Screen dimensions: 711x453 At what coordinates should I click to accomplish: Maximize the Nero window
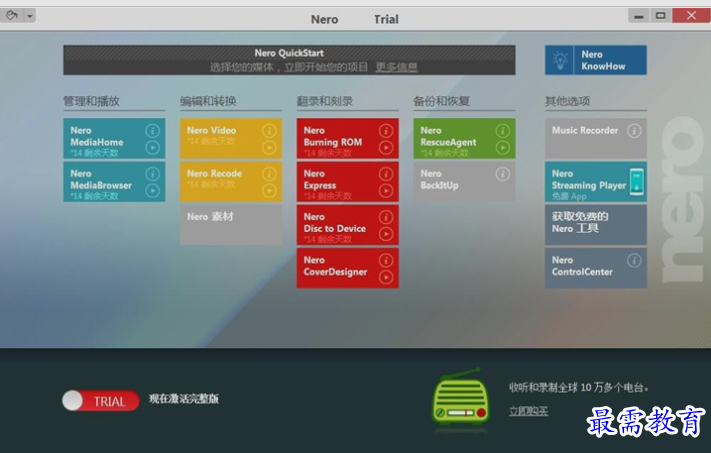(x=660, y=16)
